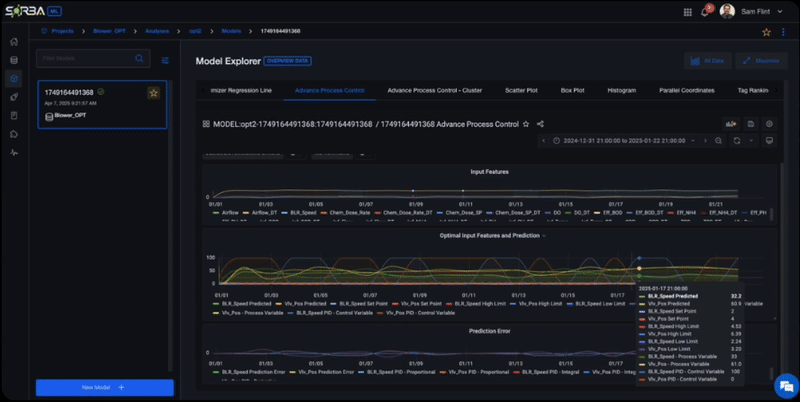
Task: Click the Maximize button
Action: [x=760, y=61]
